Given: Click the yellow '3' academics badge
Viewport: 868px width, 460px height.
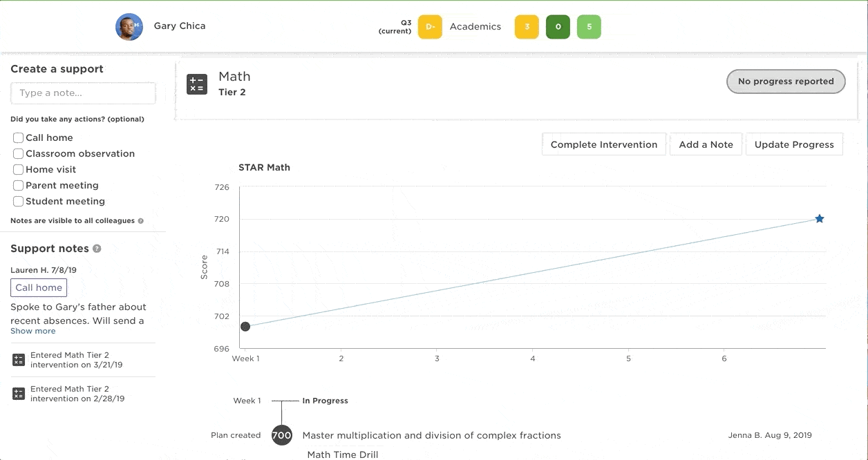Looking at the screenshot, I should (526, 26).
